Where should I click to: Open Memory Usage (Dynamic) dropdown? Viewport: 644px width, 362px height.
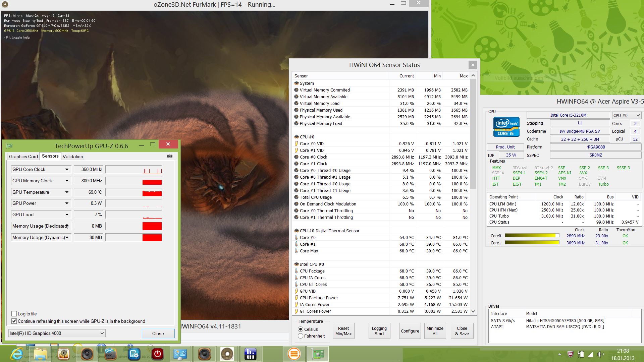click(67, 238)
